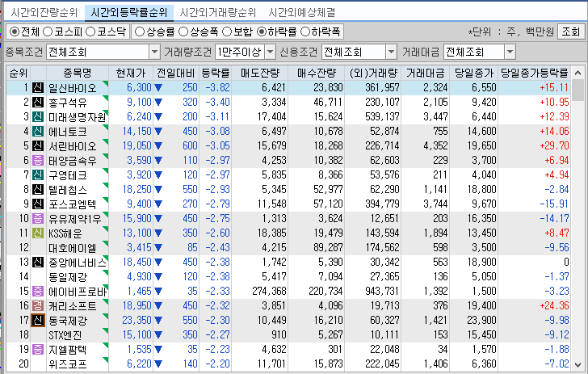Image resolution: width=588 pixels, height=374 pixels.
Task: Select stock name 일신바이오
Action: [73, 88]
